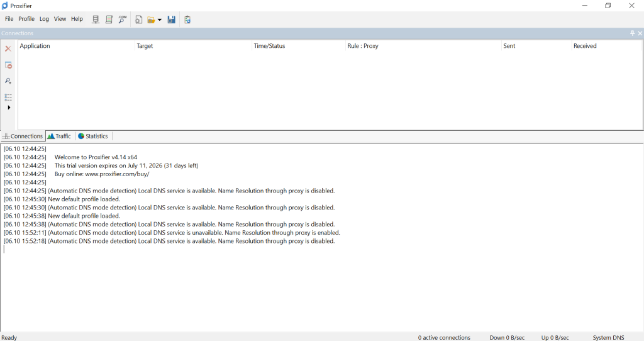This screenshot has height=341, width=644.
Task: Open the View menu
Action: tap(60, 19)
